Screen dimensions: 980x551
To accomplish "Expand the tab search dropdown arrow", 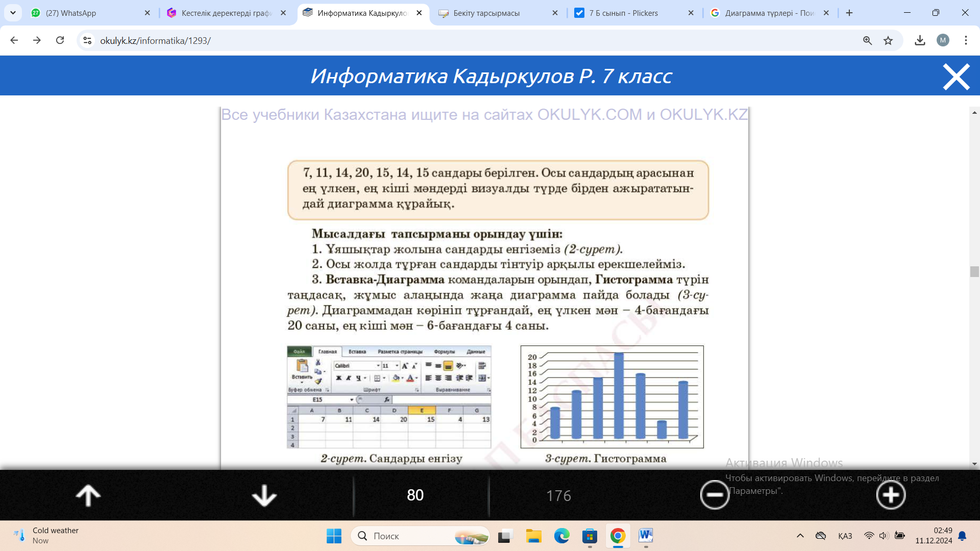I will click(x=13, y=13).
